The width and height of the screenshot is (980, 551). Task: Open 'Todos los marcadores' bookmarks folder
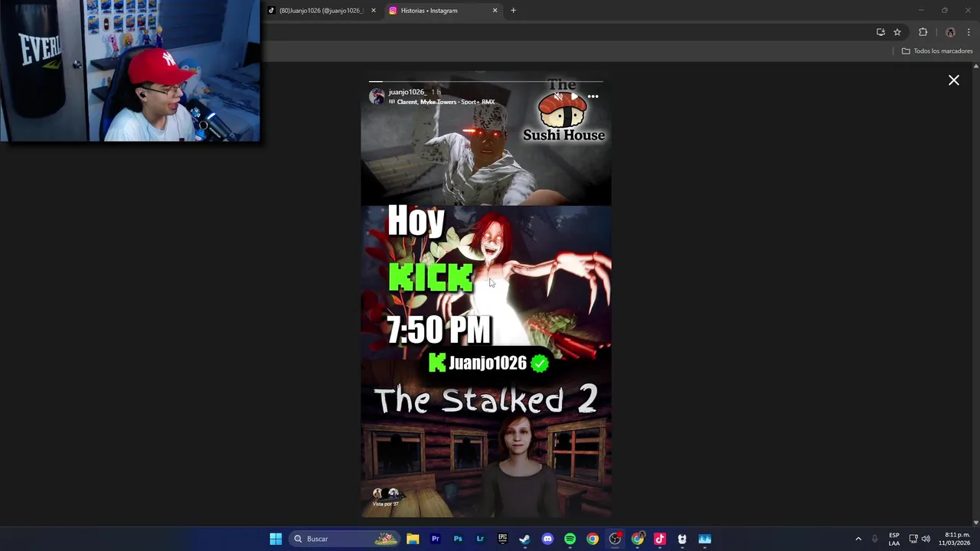pyautogui.click(x=937, y=51)
